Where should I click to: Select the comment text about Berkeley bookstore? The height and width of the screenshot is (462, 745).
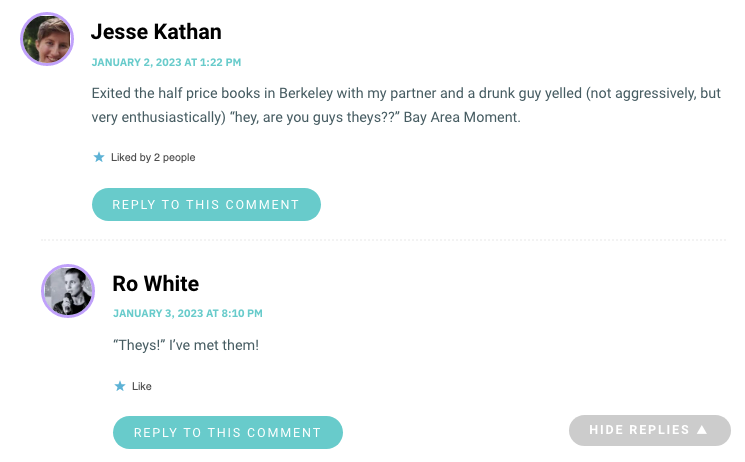click(x=406, y=105)
